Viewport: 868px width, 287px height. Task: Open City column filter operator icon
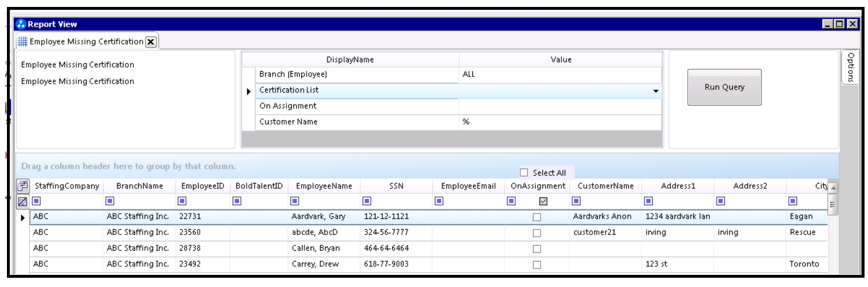pos(793,201)
